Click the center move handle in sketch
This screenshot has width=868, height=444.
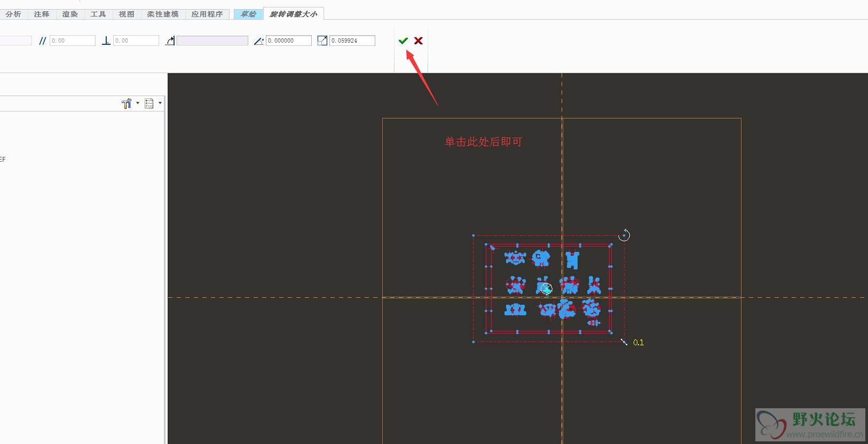(x=546, y=289)
